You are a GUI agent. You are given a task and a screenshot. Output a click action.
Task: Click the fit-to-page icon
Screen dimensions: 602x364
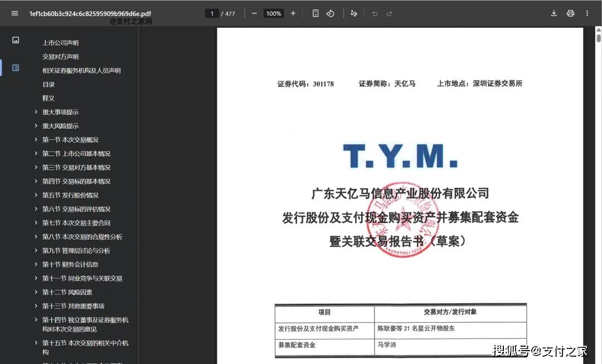(316, 13)
